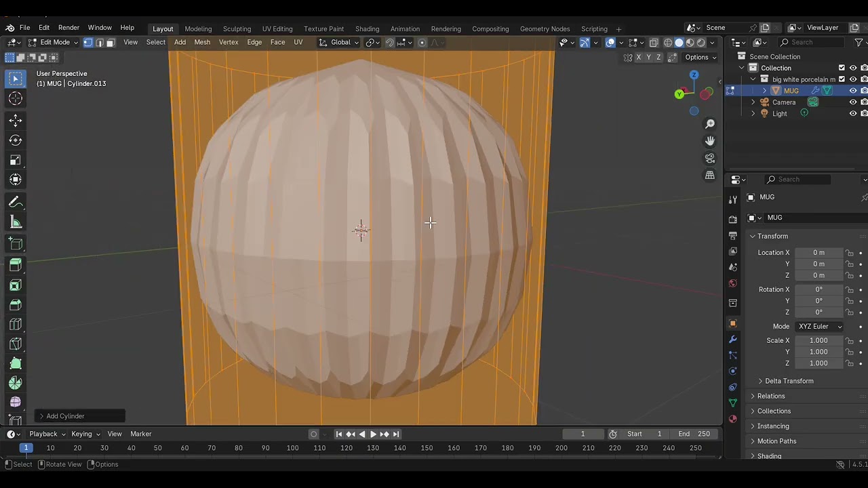Activate the Cursor tool

coord(16,98)
